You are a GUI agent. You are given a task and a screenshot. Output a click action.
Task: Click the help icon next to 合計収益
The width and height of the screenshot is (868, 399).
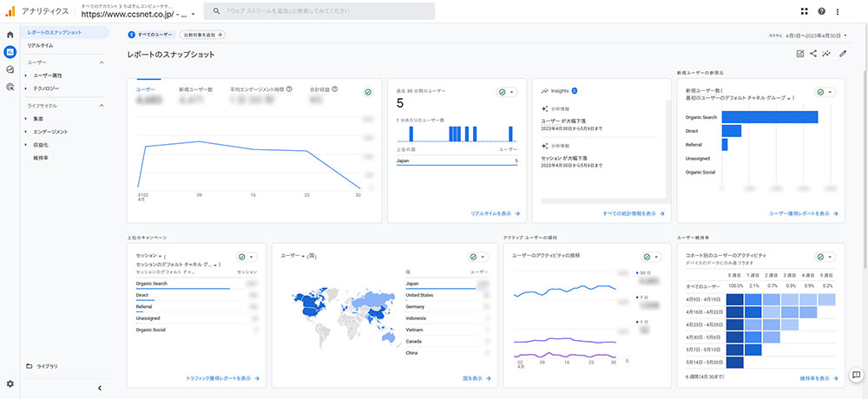point(335,88)
